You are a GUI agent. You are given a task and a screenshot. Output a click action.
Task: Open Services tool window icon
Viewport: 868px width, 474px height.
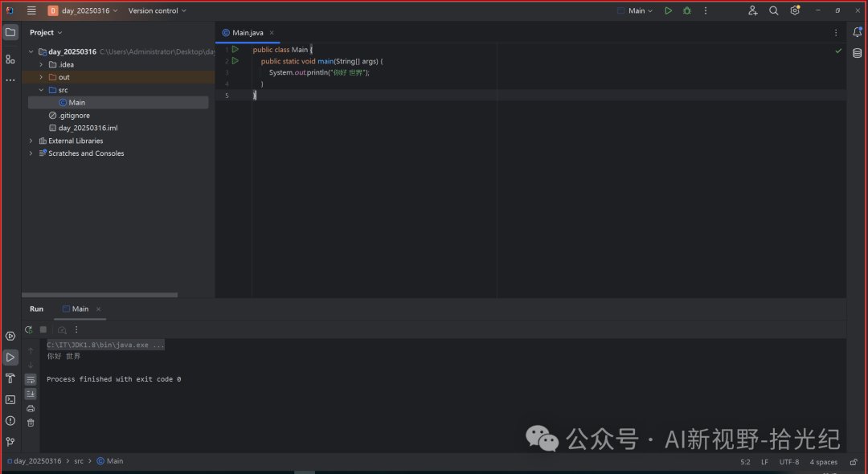[10, 336]
